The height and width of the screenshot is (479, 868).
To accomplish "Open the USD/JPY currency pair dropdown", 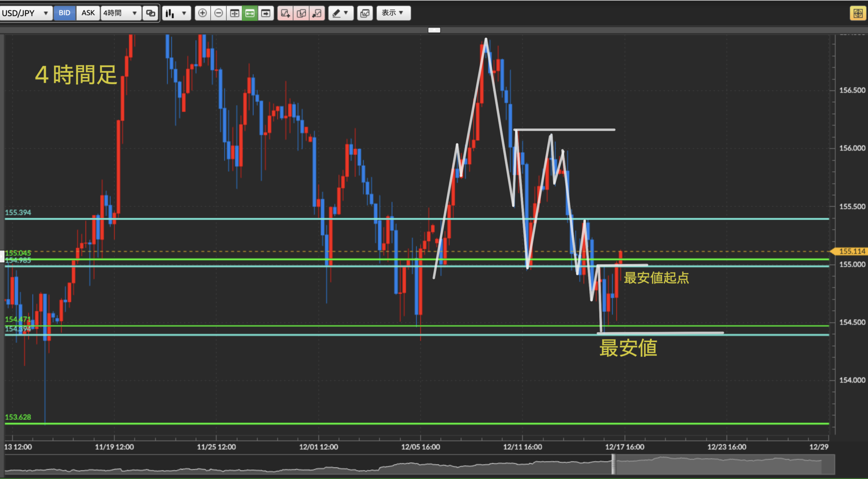I will click(25, 13).
